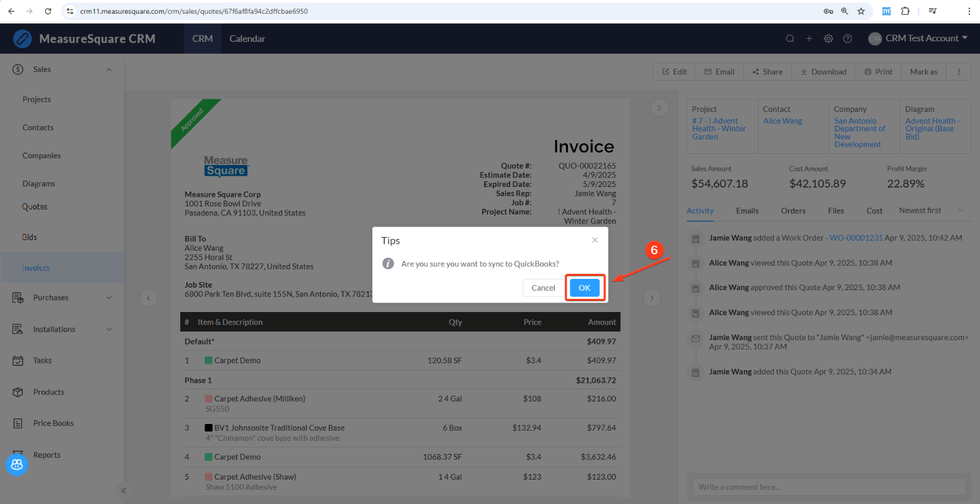The image size is (980, 504).
Task: Open Invoices in the sidebar
Action: [36, 268]
